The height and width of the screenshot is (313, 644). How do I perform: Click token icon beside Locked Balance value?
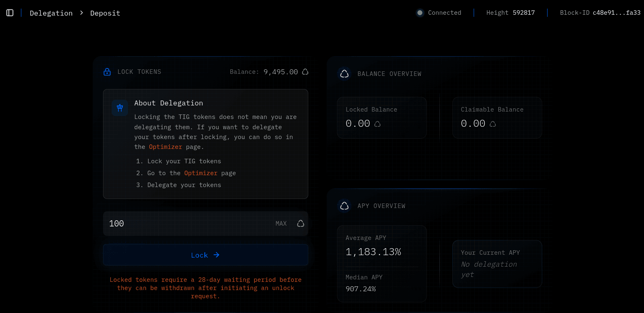[377, 124]
